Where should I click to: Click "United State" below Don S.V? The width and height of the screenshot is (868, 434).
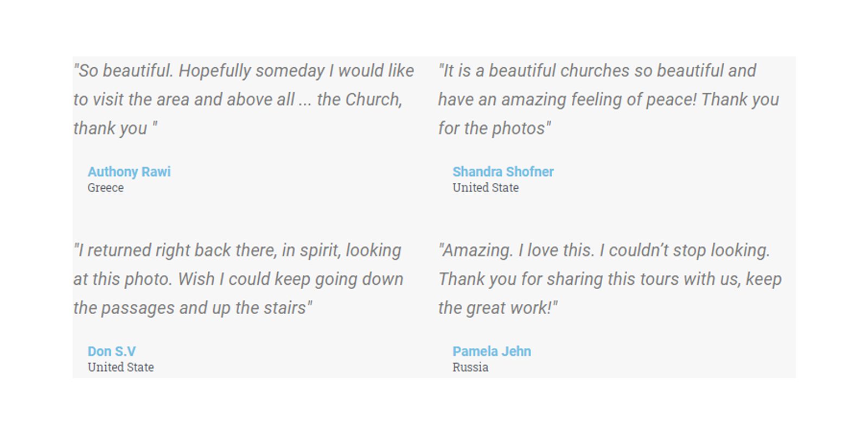pyautogui.click(x=121, y=367)
